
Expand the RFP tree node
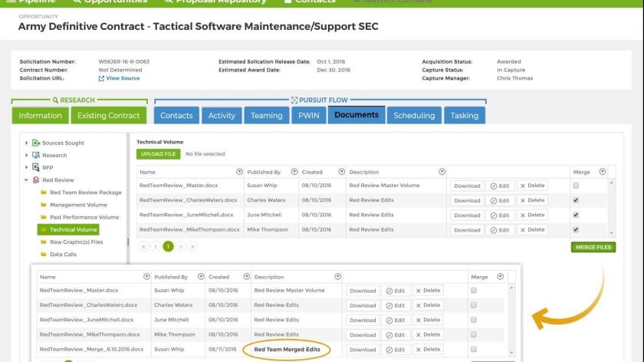click(x=26, y=168)
